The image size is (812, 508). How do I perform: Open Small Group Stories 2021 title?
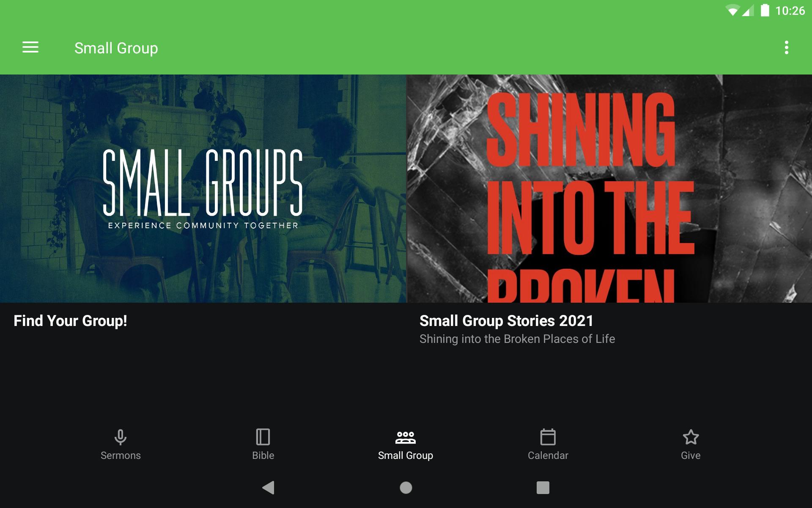[507, 321]
